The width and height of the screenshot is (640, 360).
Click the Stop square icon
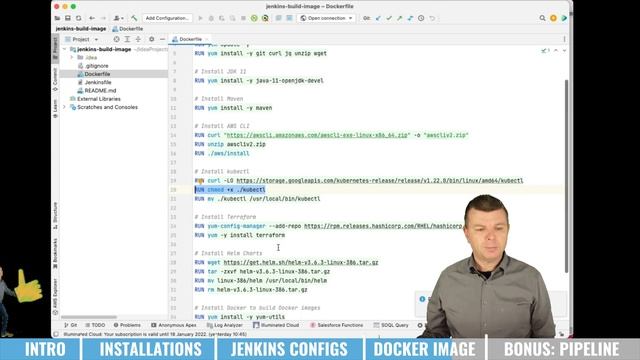(x=243, y=18)
